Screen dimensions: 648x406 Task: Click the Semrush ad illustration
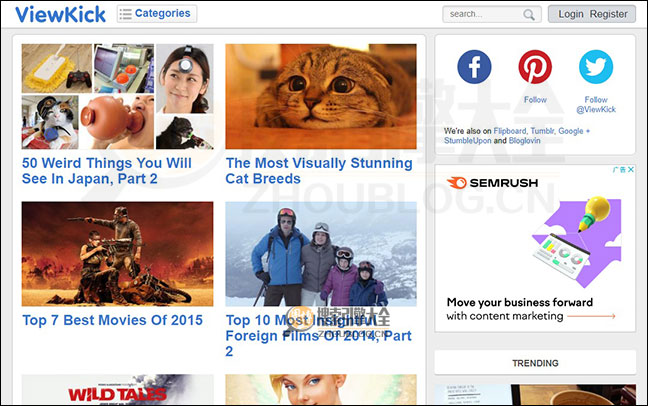click(x=577, y=242)
